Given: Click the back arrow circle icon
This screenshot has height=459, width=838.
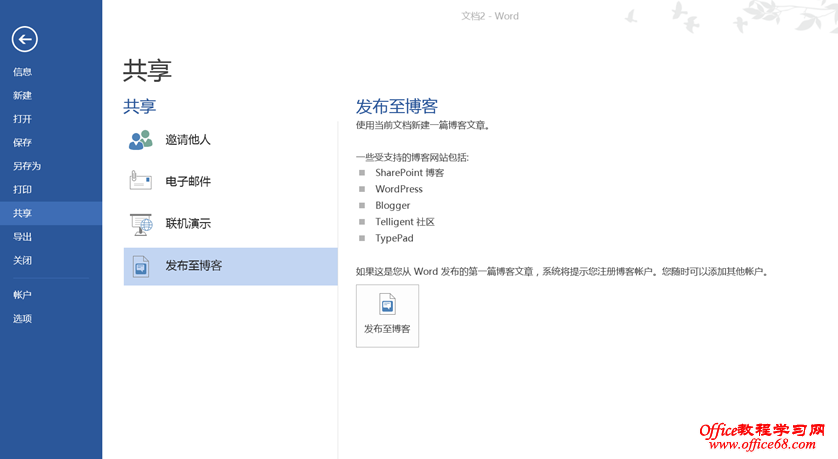Looking at the screenshot, I should 25,39.
